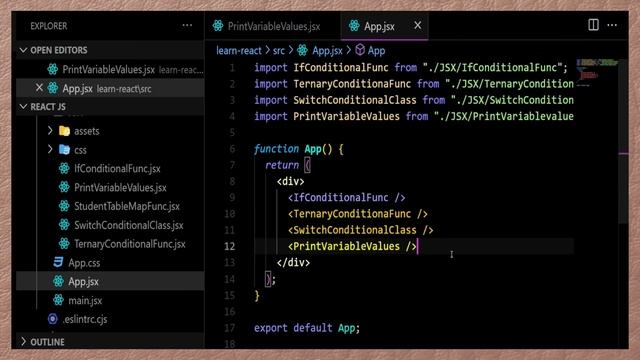The height and width of the screenshot is (360, 640).
Task: Close the App.jsx tab
Action: [x=417, y=25]
